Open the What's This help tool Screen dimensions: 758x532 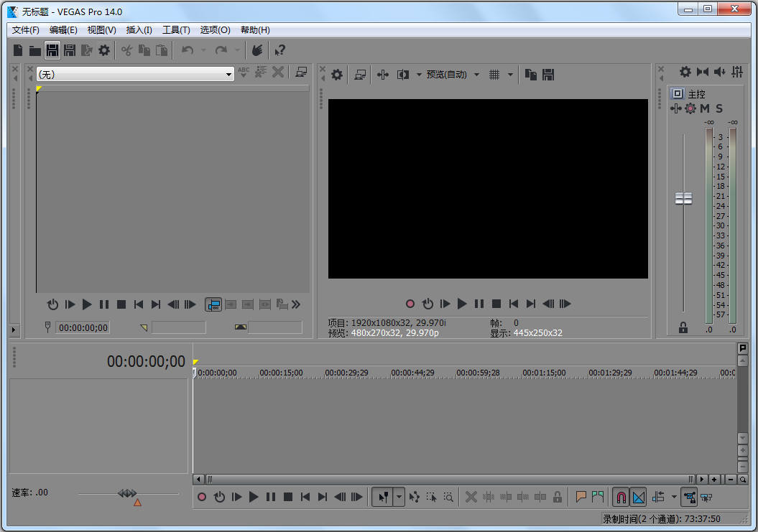280,50
